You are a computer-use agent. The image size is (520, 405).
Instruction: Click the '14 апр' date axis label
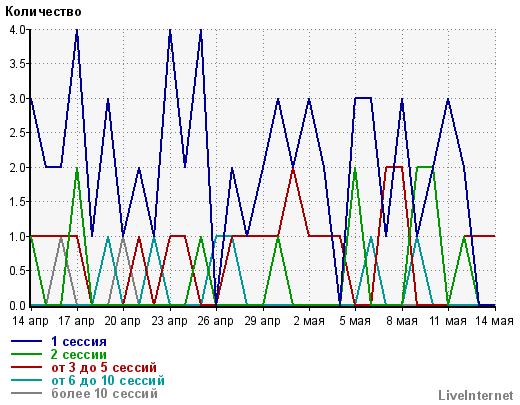click(30, 321)
